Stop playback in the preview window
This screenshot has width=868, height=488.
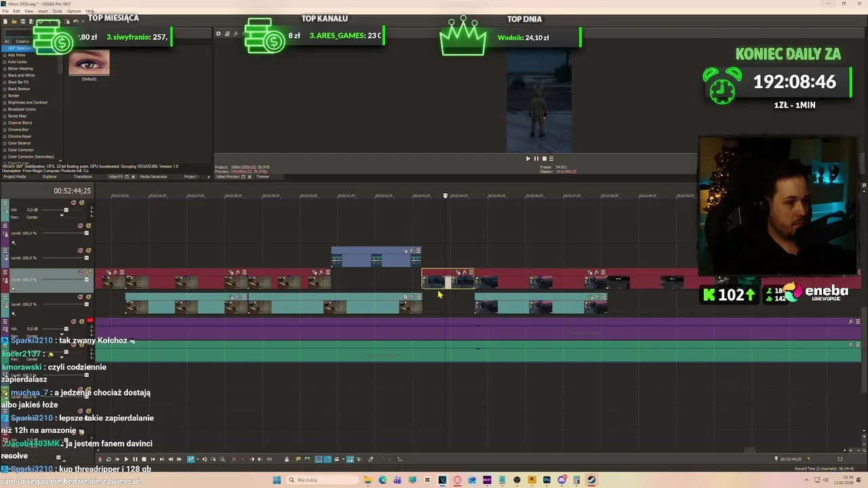[543, 159]
